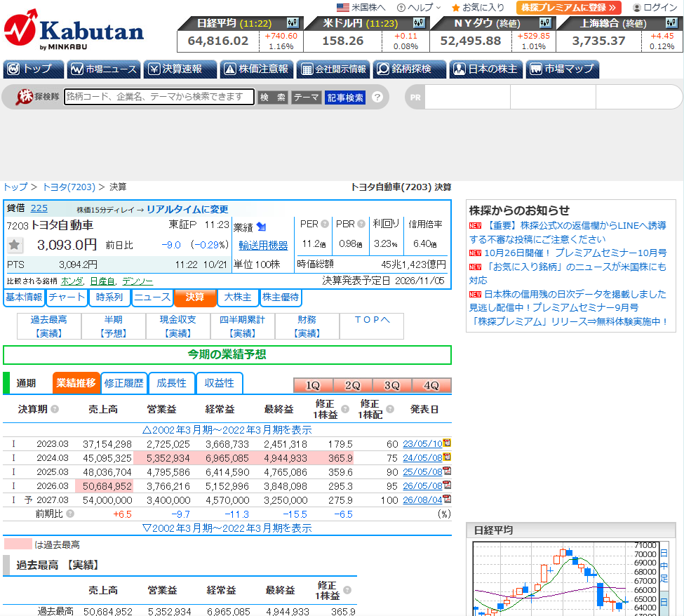Open the 25/05/08 announcement date link

click(423, 471)
